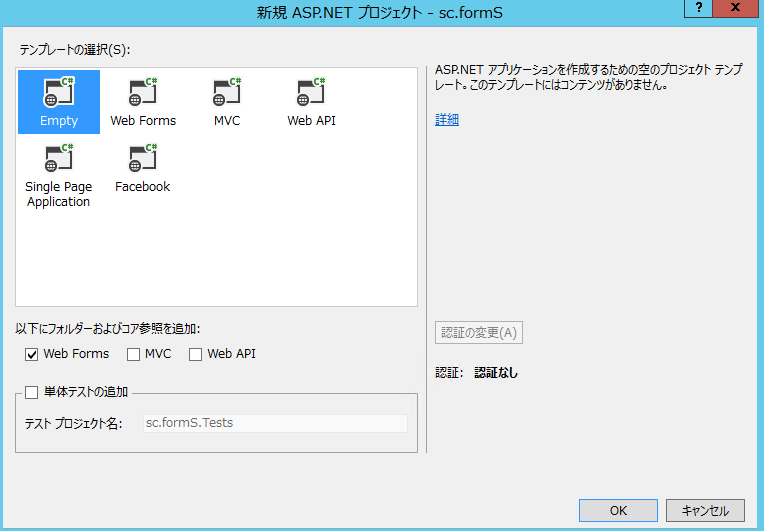Select the Web API template icon

[311, 102]
